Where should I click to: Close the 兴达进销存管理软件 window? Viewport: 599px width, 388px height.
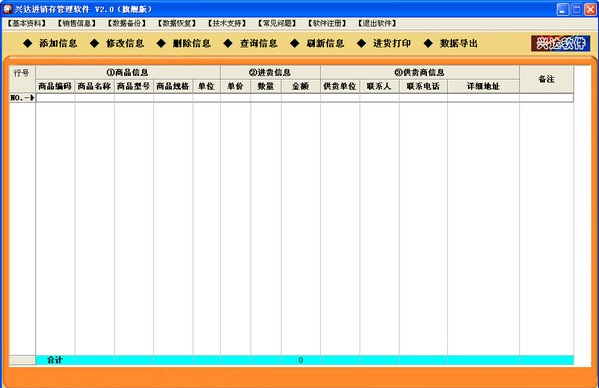point(591,9)
